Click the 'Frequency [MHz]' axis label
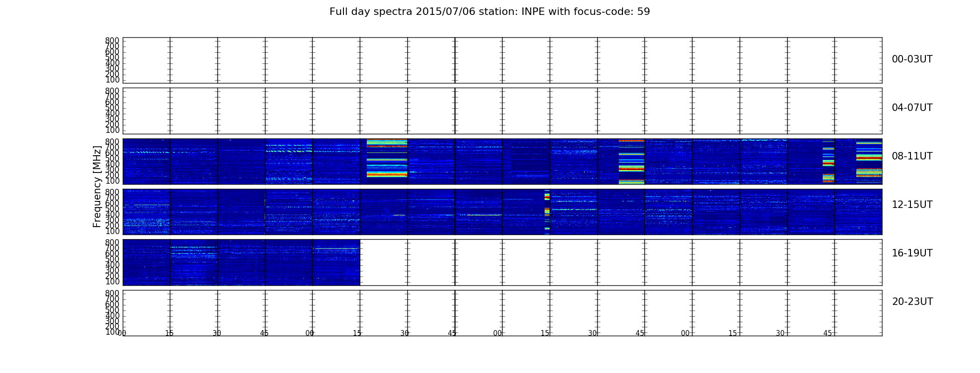Image resolution: width=980 pixels, height=373 pixels. click(x=97, y=186)
